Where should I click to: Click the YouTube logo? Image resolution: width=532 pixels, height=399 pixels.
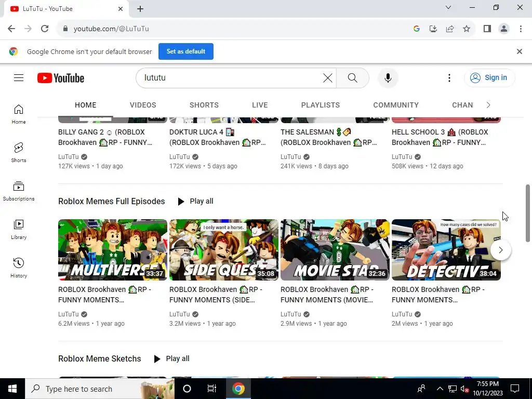pos(61,78)
